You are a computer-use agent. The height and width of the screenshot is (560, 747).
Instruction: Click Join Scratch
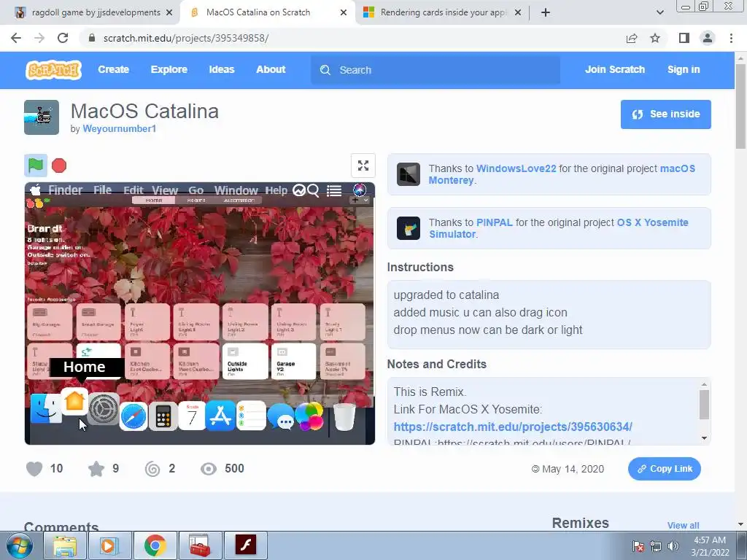[x=614, y=69]
